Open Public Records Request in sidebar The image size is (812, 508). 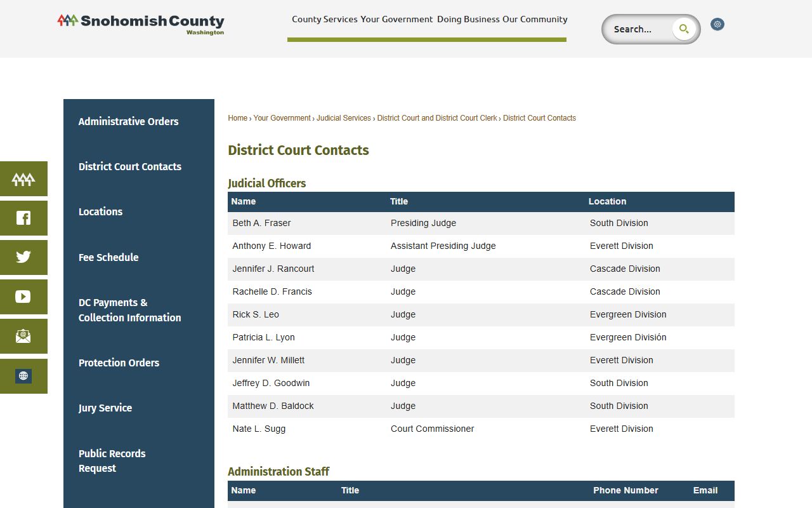click(x=112, y=461)
